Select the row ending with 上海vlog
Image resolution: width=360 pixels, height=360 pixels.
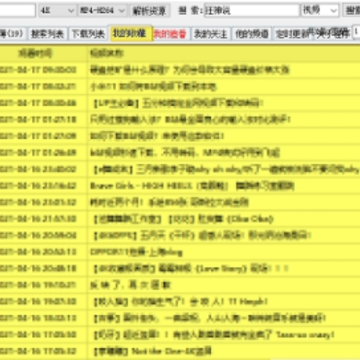click(180, 252)
